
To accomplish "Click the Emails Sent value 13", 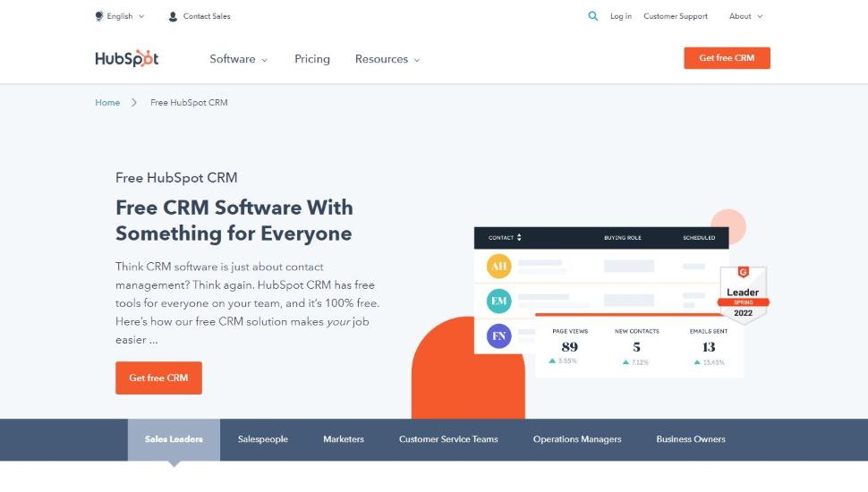I will point(709,347).
